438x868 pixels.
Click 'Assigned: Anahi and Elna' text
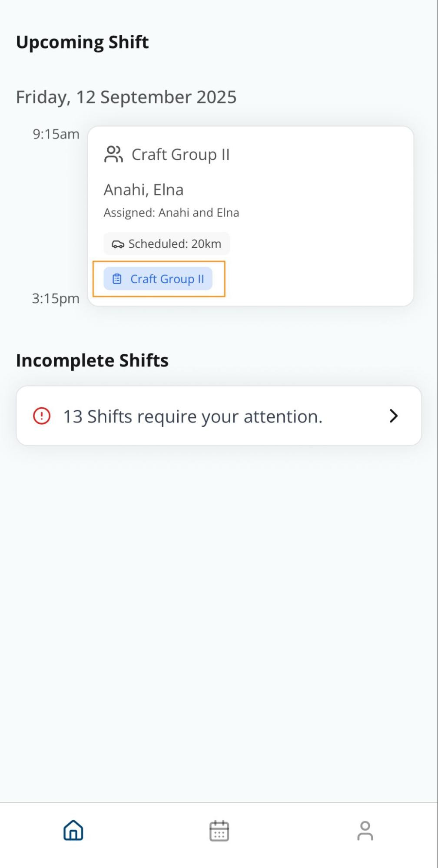[x=171, y=213]
